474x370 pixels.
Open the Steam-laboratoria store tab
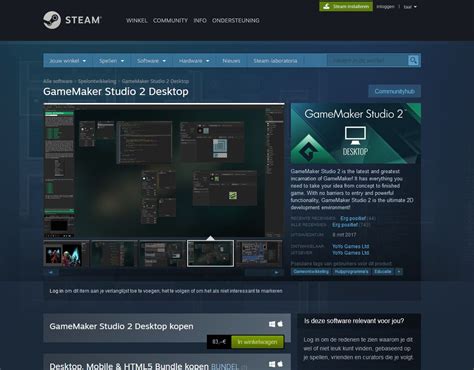275,61
